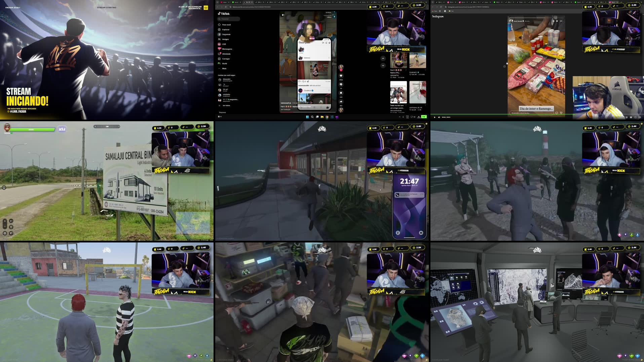Like the Instagram story
The height and width of the screenshot is (362, 644).
pos(557,113)
